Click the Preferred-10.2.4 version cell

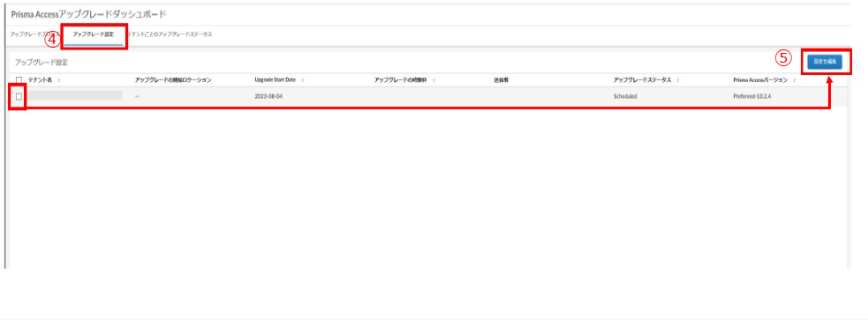tap(752, 96)
